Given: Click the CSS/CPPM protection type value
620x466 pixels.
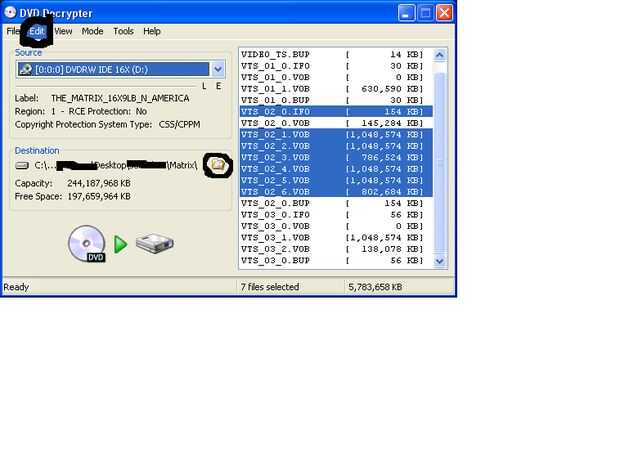Looking at the screenshot, I should (x=180, y=125).
